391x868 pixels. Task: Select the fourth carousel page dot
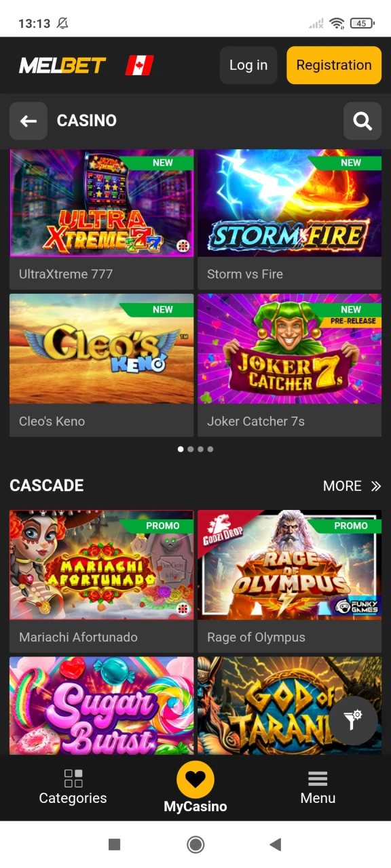[210, 449]
